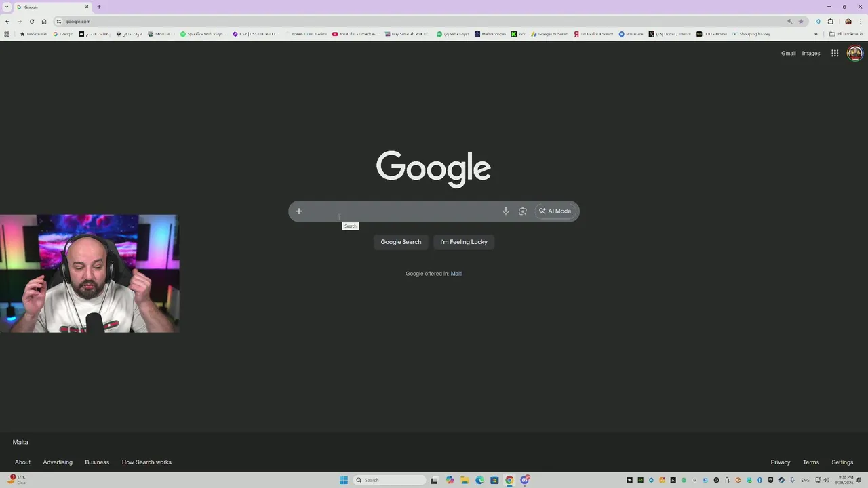Open the Business footer link
Screen dimensions: 868x488
[97, 462]
